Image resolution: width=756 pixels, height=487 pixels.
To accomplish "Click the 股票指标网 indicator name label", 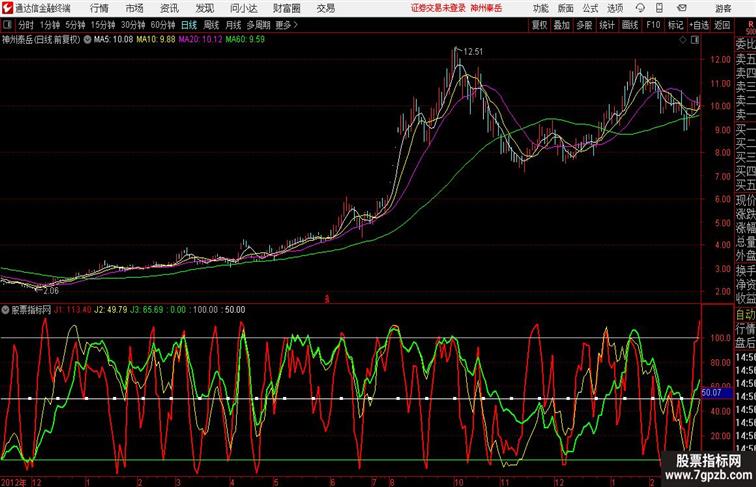I will click(31, 310).
